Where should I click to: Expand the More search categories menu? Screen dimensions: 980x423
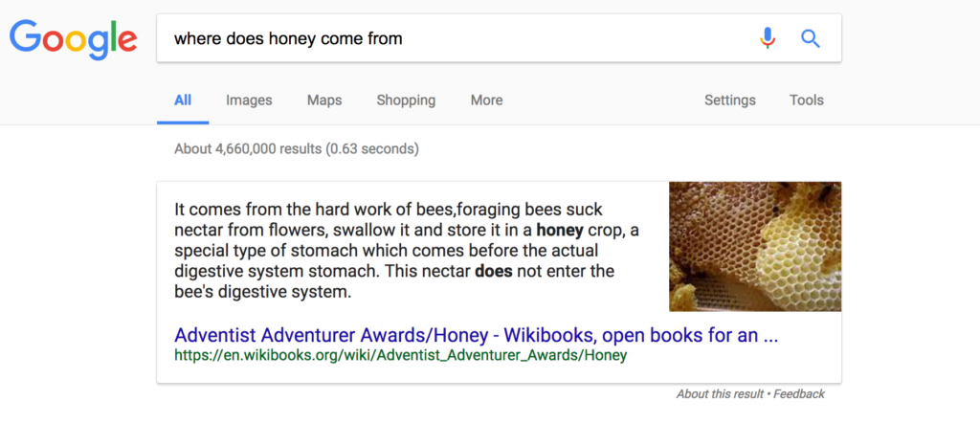click(486, 100)
